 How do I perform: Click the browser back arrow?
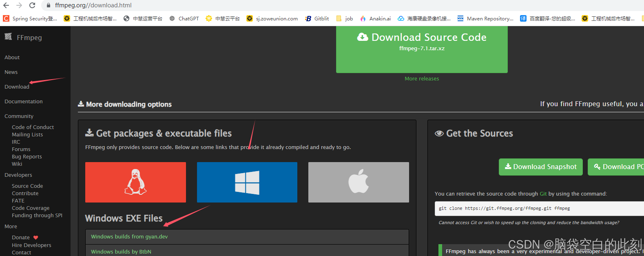point(6,5)
